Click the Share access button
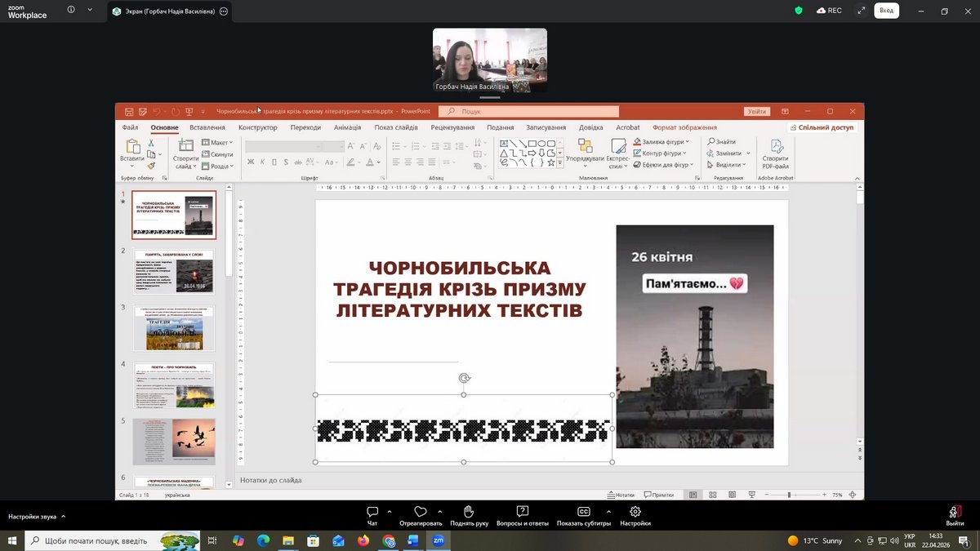980x551 pixels. click(x=821, y=127)
